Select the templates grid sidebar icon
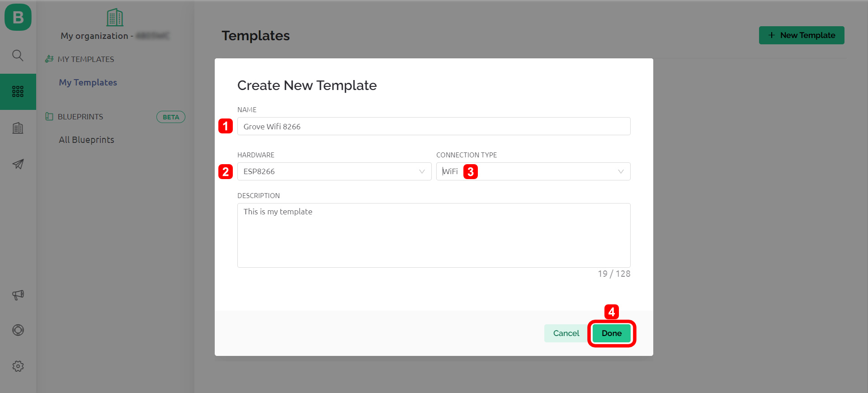Image resolution: width=868 pixels, height=393 pixels. [18, 92]
